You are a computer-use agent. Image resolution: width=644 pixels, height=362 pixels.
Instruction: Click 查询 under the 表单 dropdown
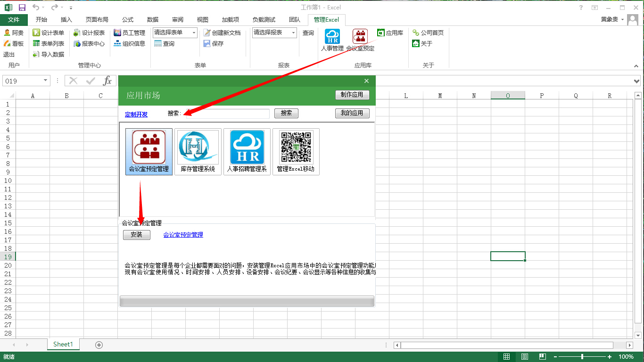[x=165, y=43]
